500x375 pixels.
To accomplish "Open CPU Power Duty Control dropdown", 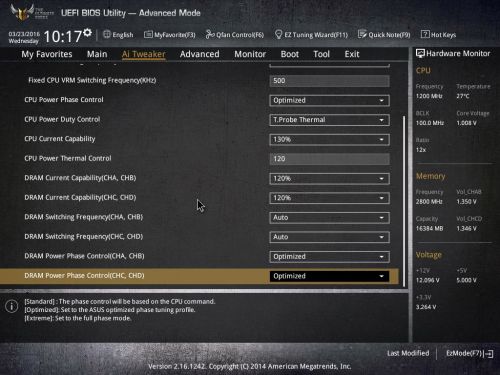I will pos(329,120).
